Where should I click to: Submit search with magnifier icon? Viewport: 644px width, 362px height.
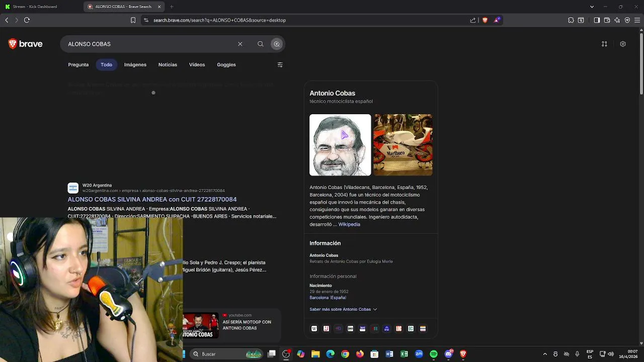pos(261,44)
